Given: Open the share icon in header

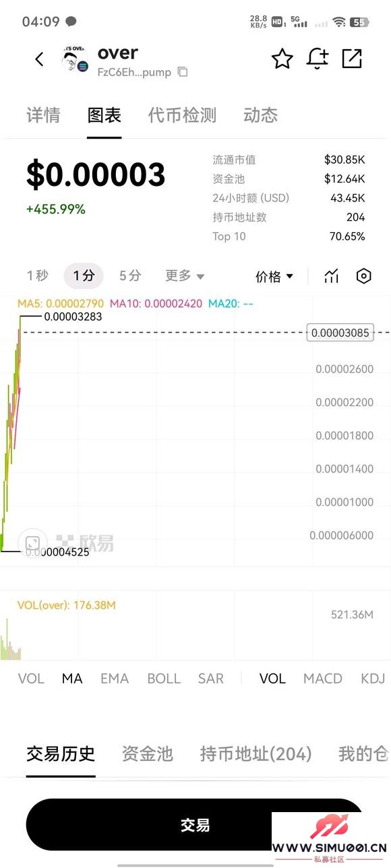Looking at the screenshot, I should [353, 59].
